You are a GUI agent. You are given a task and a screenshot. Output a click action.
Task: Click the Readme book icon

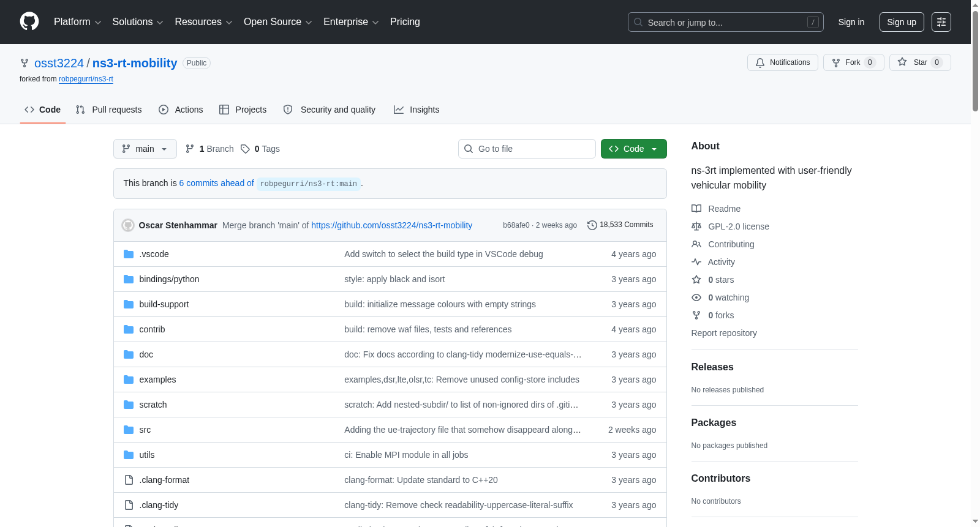(x=696, y=209)
